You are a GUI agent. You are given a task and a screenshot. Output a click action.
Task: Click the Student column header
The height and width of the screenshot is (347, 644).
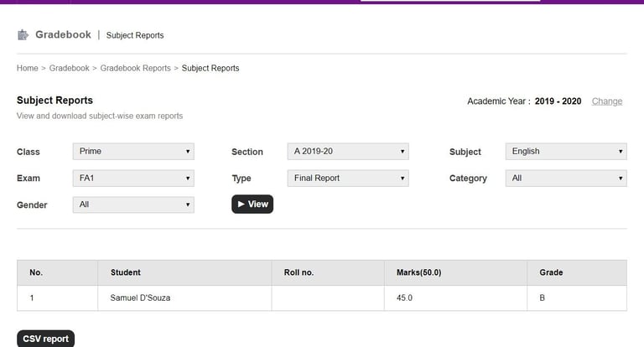tap(125, 272)
